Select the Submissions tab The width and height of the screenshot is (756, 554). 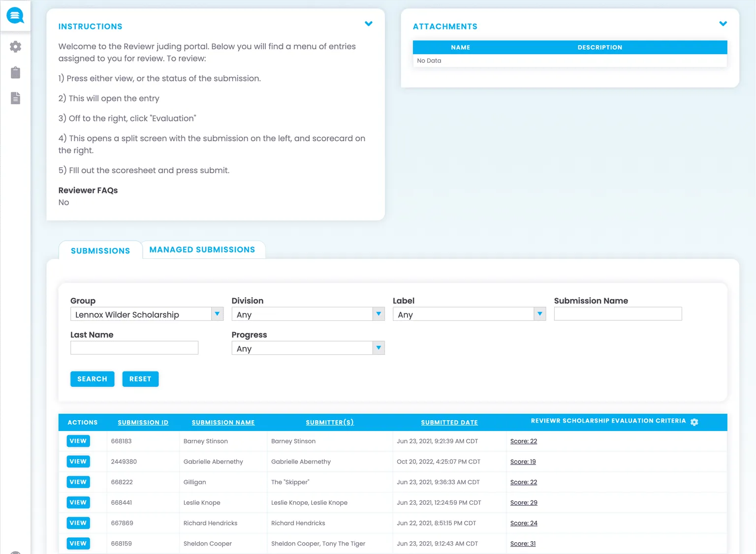click(100, 251)
